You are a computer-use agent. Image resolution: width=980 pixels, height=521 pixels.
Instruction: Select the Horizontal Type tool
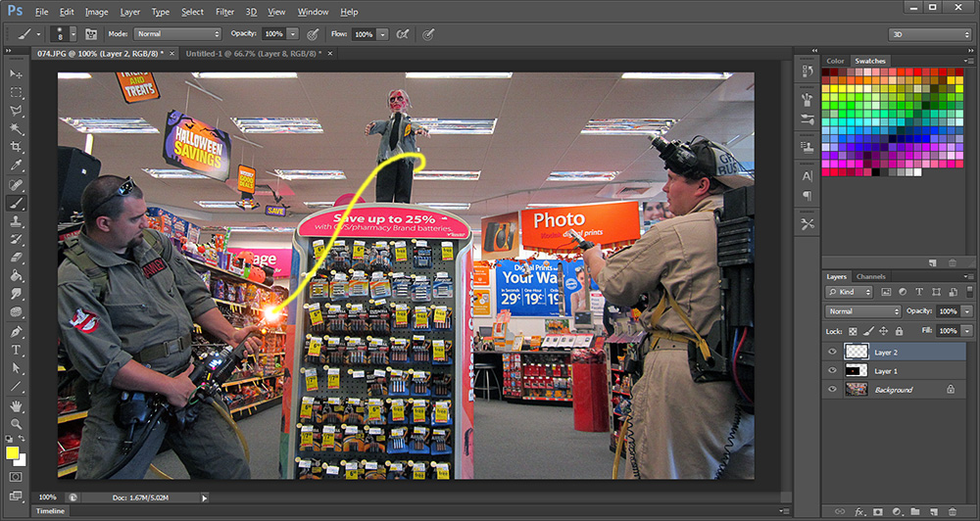(x=17, y=350)
